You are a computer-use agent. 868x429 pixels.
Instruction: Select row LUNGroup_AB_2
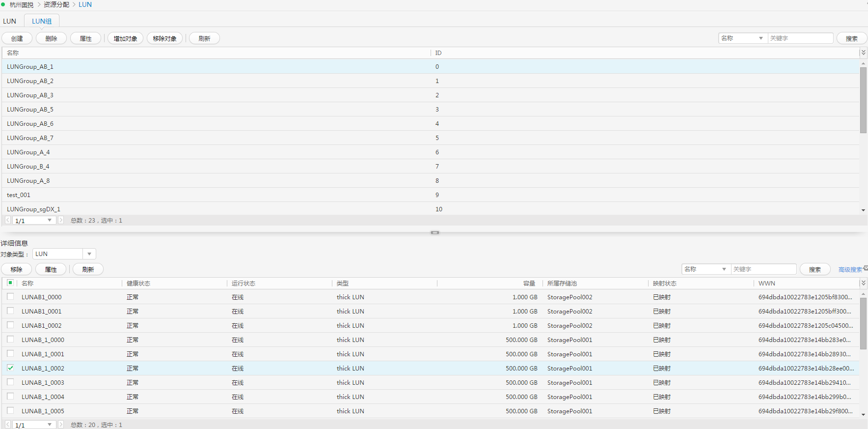[x=431, y=81]
